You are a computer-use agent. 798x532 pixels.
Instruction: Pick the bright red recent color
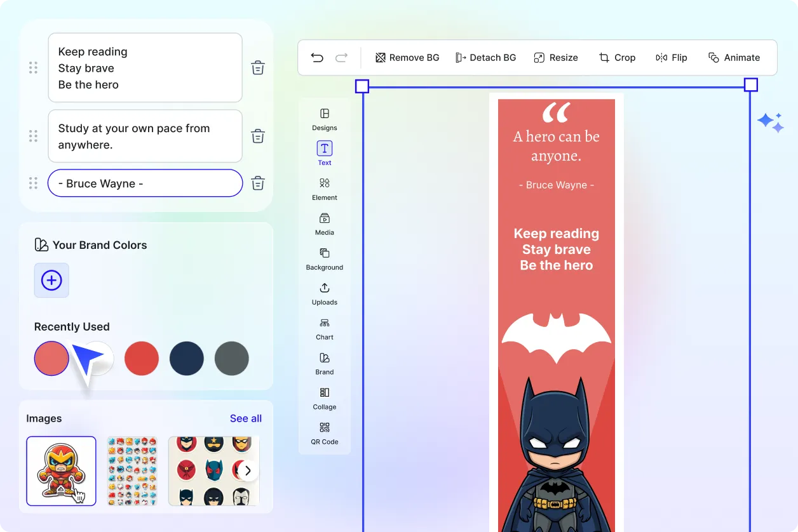[142, 358]
